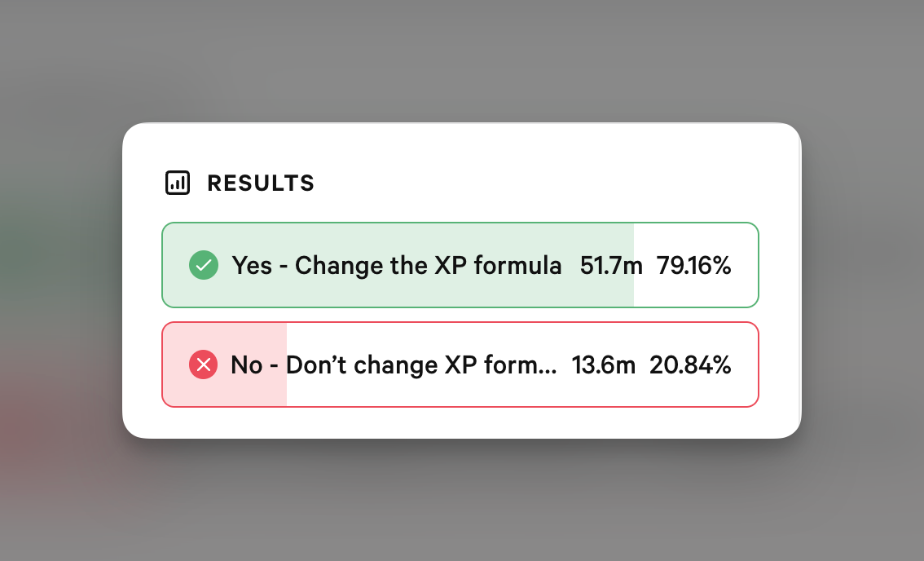Click the 20.84% percentage value
Viewport: 924px width, 561px height.
(x=690, y=364)
